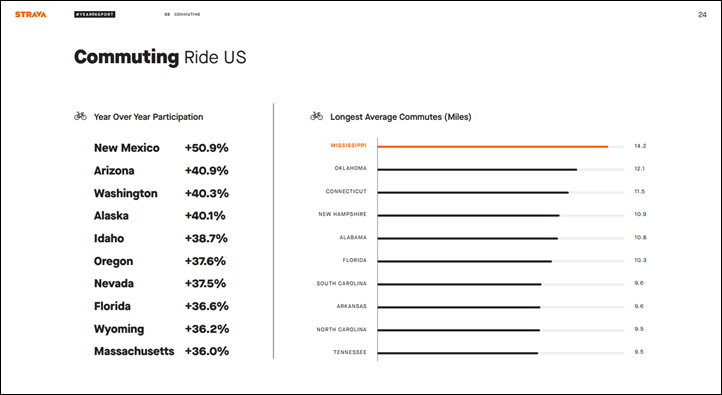Click the bicycle icon beside Year Over Year Participation
The width and height of the screenshot is (722, 395).
pos(81,116)
